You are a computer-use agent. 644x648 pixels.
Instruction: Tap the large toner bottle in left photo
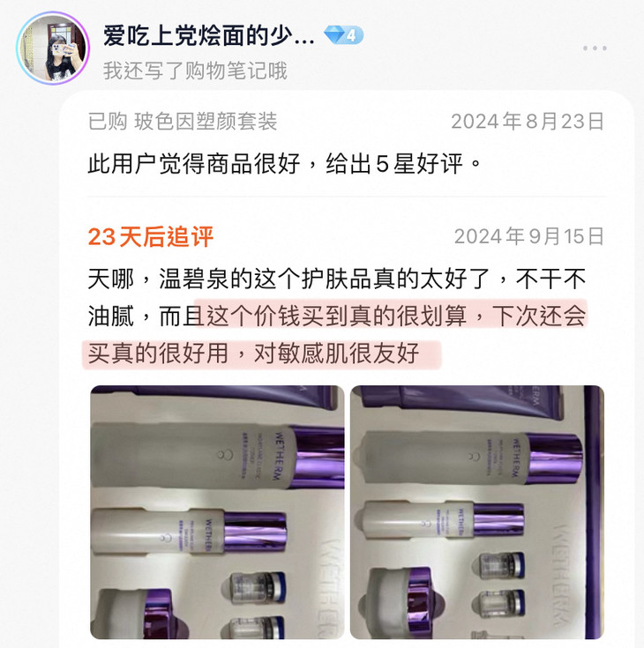(x=217, y=456)
